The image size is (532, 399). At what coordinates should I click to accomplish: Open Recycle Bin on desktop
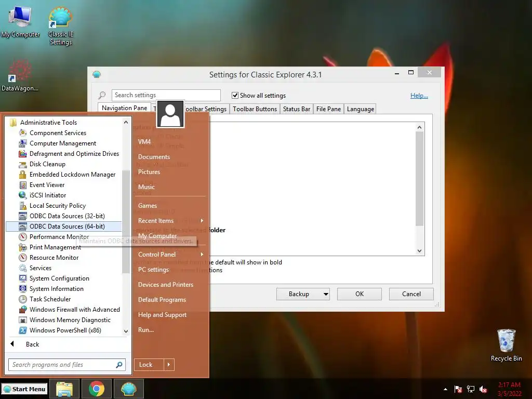(x=506, y=345)
